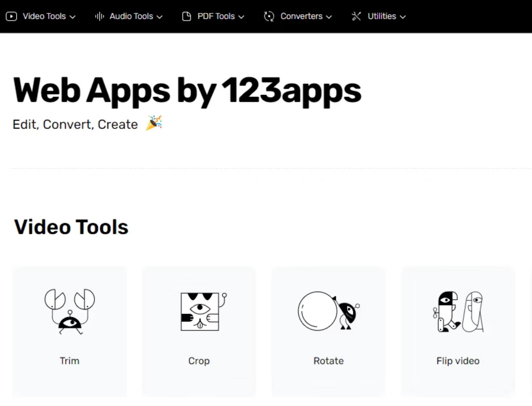Click the Converters circular arrows icon
This screenshot has width=532, height=406.
click(x=269, y=16)
